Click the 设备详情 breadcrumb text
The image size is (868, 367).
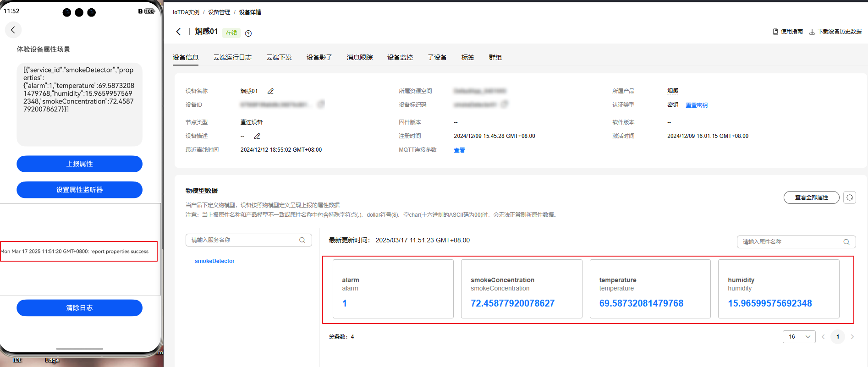click(250, 12)
